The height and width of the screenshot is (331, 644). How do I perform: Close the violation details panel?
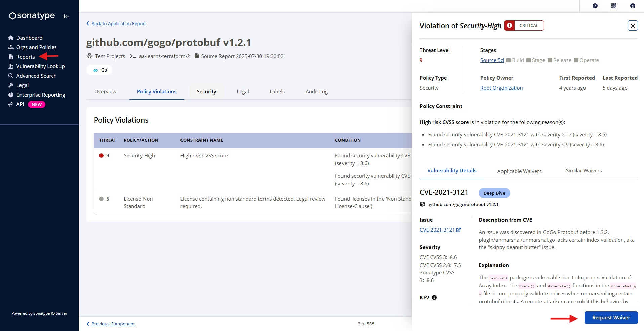click(633, 26)
